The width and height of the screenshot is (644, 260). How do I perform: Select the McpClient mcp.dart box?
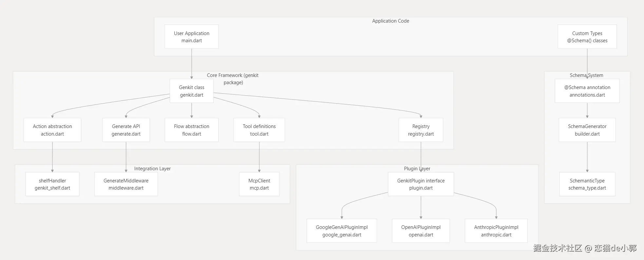259,184
